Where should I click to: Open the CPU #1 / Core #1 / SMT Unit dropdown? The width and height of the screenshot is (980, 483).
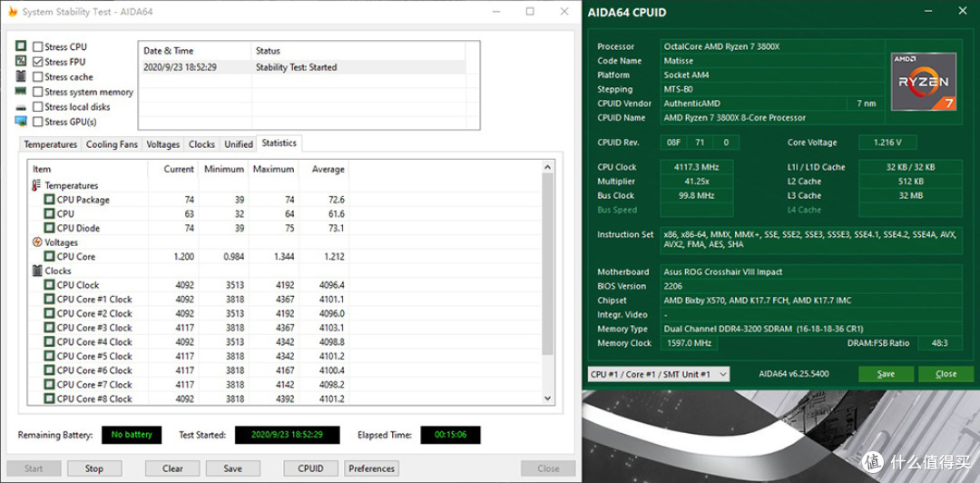point(659,374)
